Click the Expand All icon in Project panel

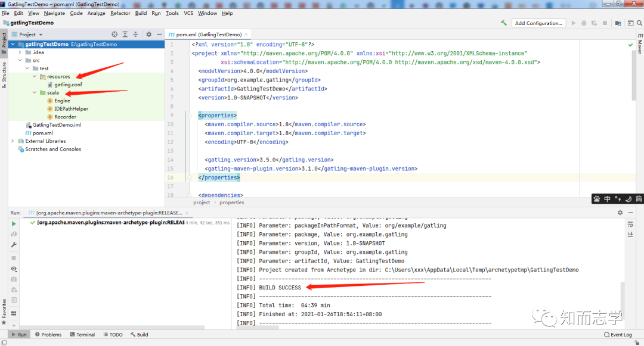(x=125, y=35)
